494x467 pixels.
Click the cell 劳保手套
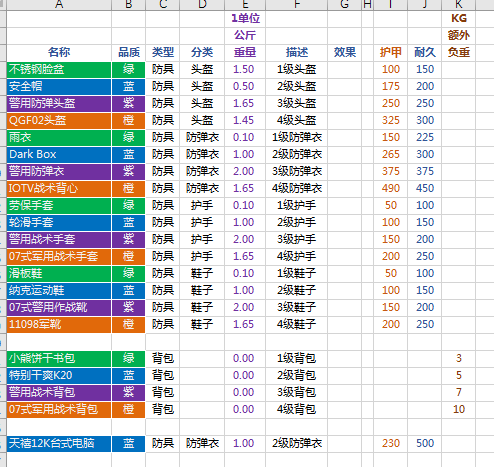(x=59, y=206)
